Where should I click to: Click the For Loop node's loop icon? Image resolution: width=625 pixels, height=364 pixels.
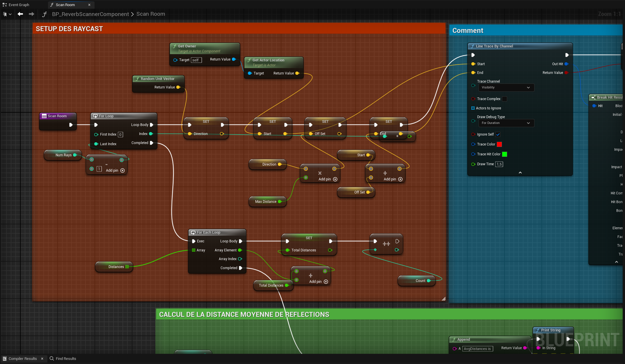click(x=95, y=116)
